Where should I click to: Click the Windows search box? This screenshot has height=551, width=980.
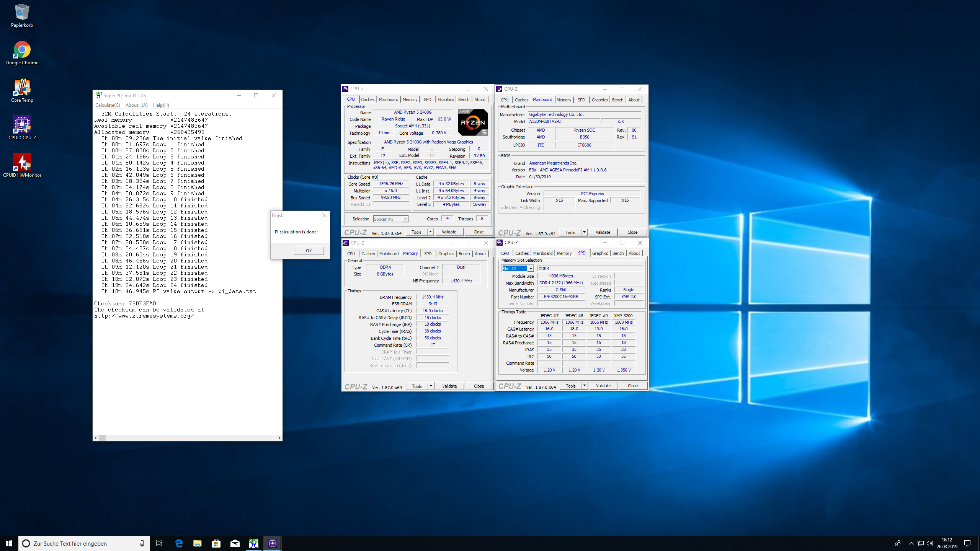click(84, 543)
